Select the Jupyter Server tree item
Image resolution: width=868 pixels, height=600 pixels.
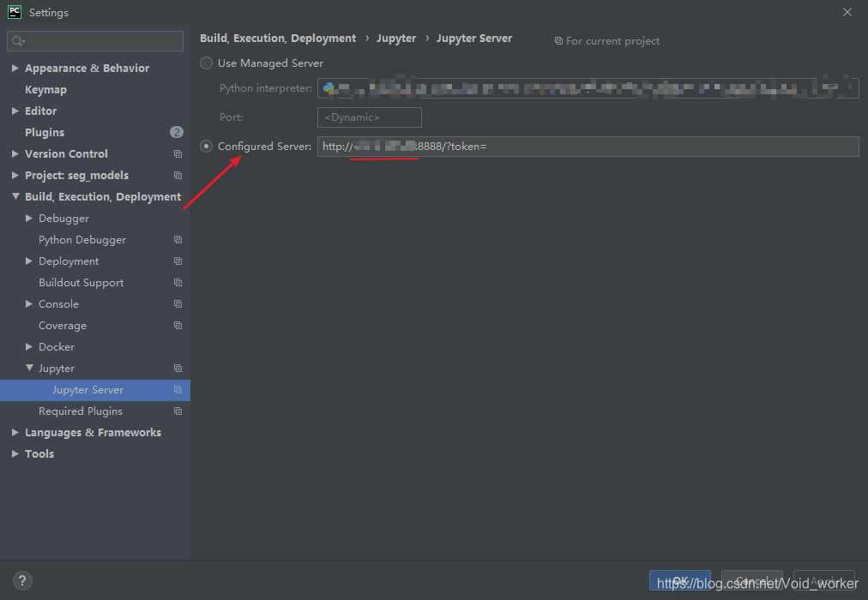[95, 390]
